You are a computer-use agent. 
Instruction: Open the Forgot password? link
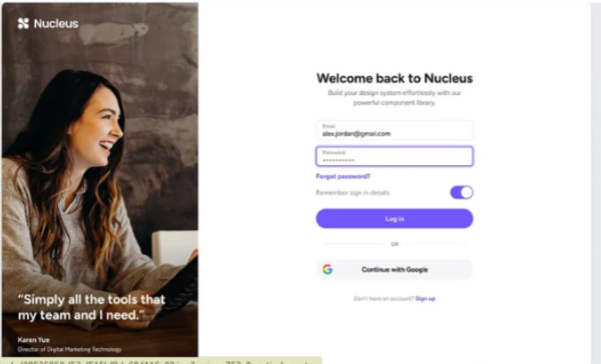(x=343, y=176)
